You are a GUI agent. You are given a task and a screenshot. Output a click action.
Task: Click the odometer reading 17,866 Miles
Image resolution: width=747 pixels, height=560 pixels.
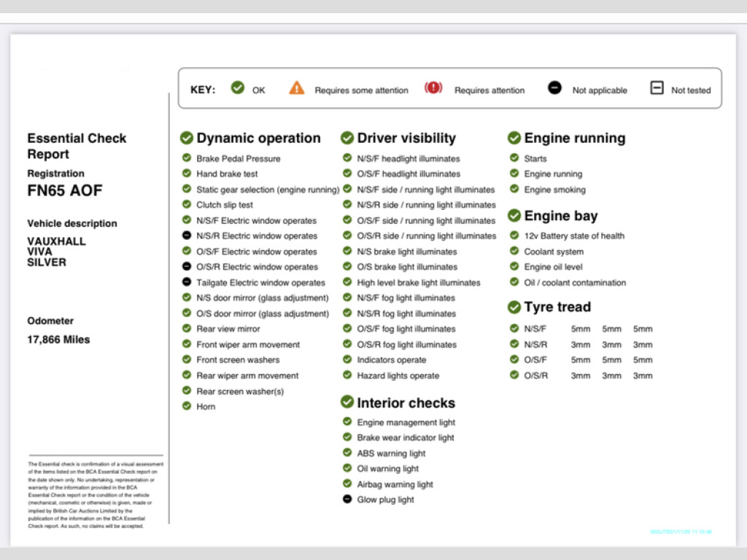coord(58,340)
